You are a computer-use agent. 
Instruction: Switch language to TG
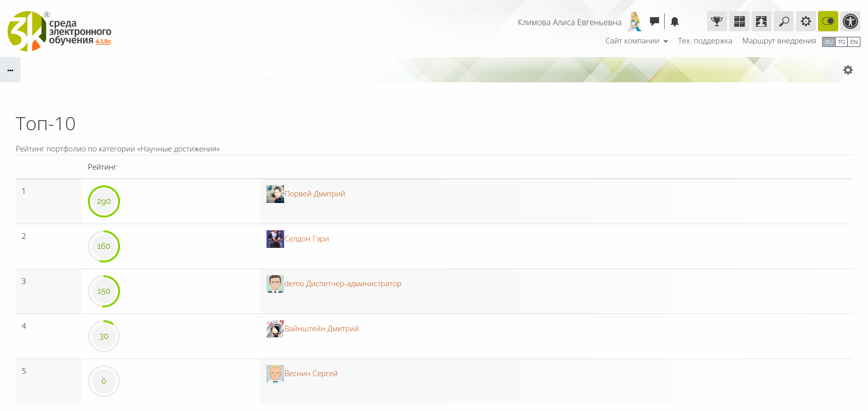pyautogui.click(x=841, y=42)
